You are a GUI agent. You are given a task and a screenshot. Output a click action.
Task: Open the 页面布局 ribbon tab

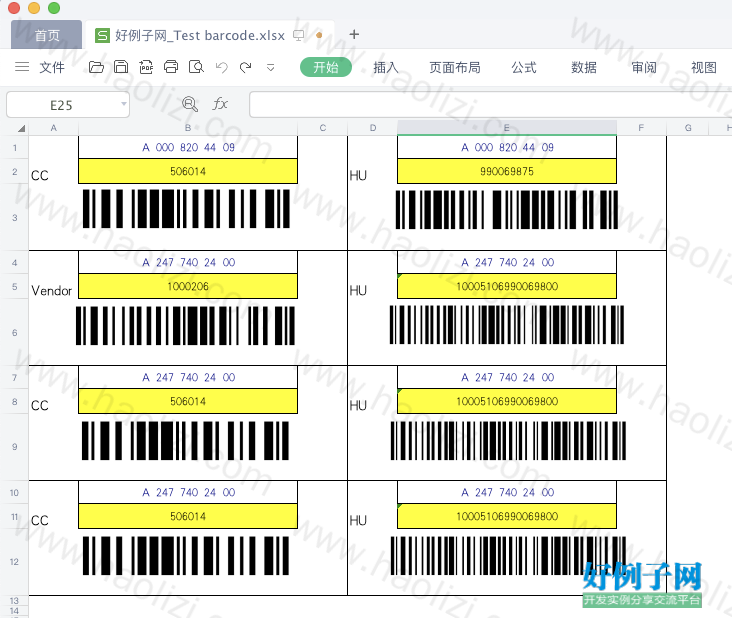pos(455,67)
